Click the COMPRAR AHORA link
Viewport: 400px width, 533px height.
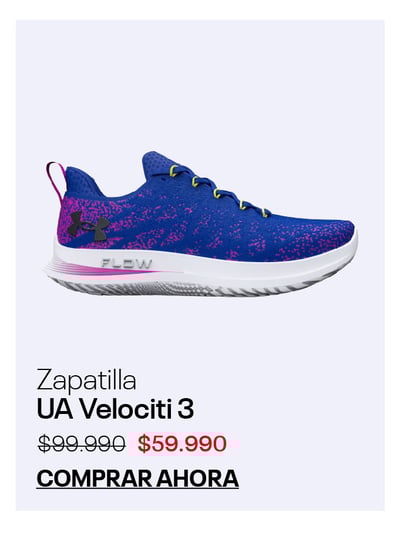[x=137, y=479]
